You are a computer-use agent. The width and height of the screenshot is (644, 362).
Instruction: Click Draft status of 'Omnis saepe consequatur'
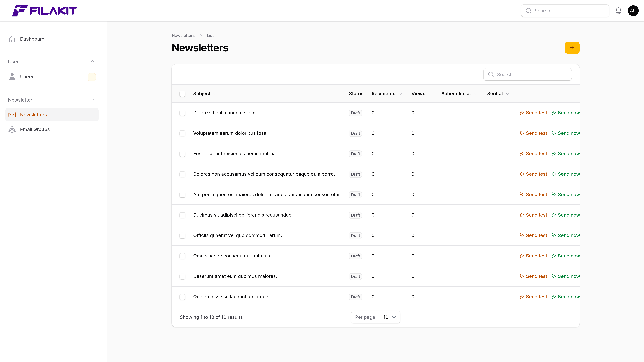[355, 256]
